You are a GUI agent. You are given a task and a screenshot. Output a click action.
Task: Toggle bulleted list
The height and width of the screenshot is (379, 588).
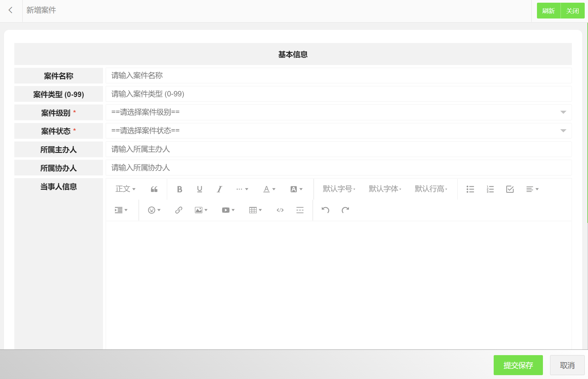[x=470, y=189]
